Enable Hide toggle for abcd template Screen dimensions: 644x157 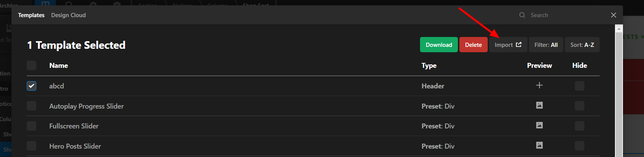(579, 86)
